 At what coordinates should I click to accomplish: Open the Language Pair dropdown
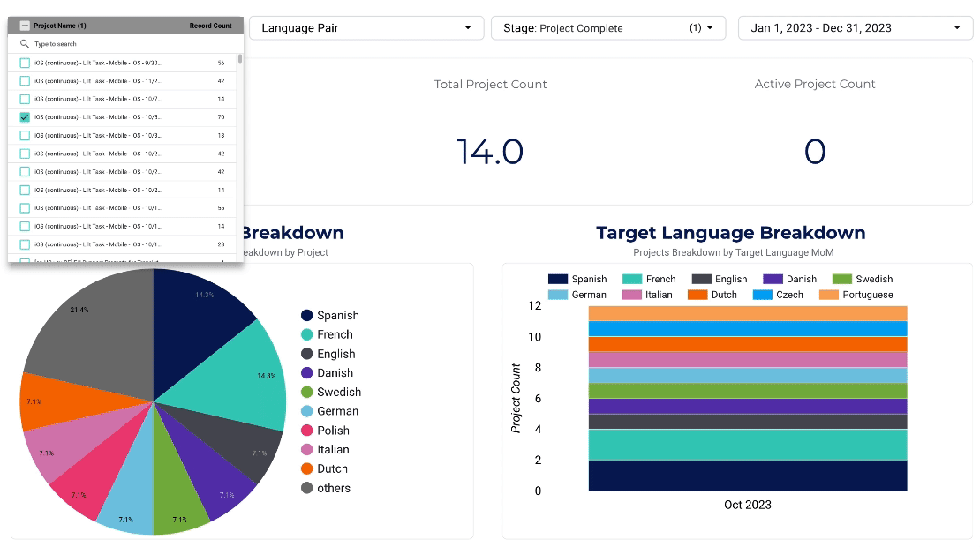[366, 28]
